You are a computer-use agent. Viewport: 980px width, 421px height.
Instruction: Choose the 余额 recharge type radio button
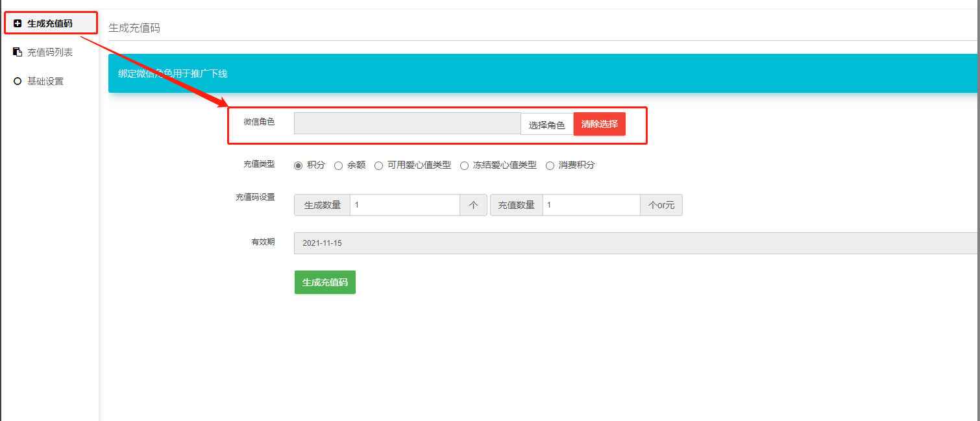338,165
